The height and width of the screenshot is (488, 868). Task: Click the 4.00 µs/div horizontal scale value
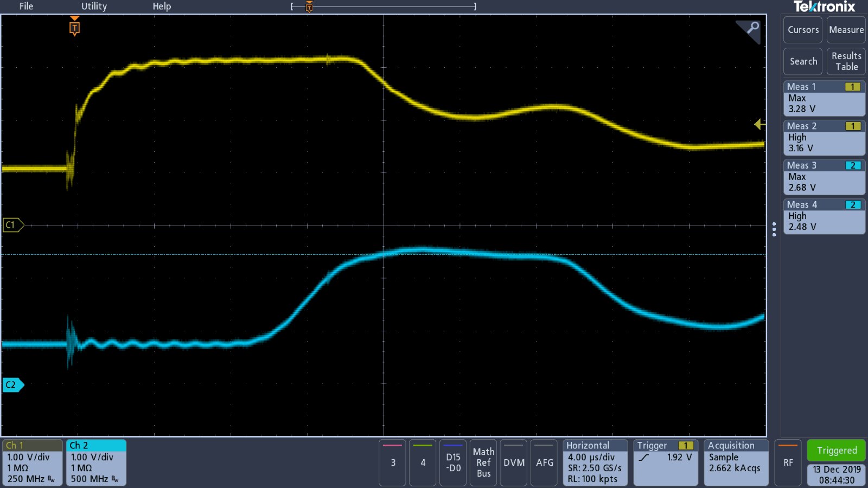[x=591, y=458]
